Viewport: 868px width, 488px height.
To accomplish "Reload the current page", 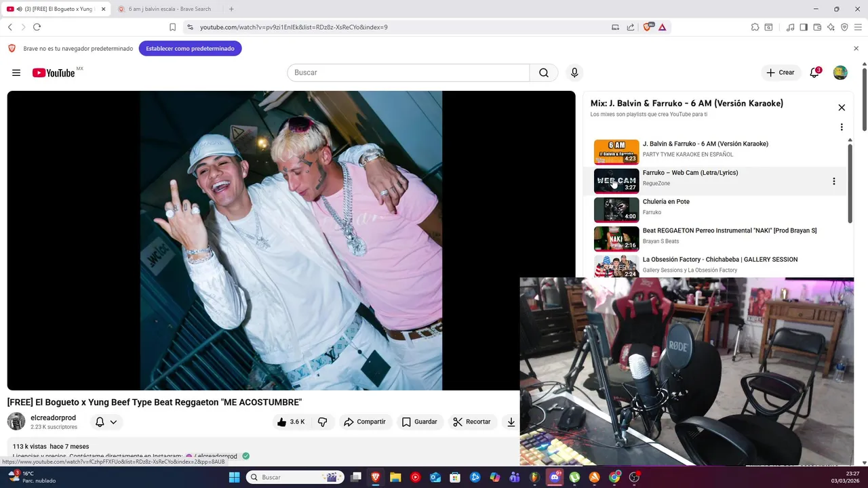I will [37, 27].
